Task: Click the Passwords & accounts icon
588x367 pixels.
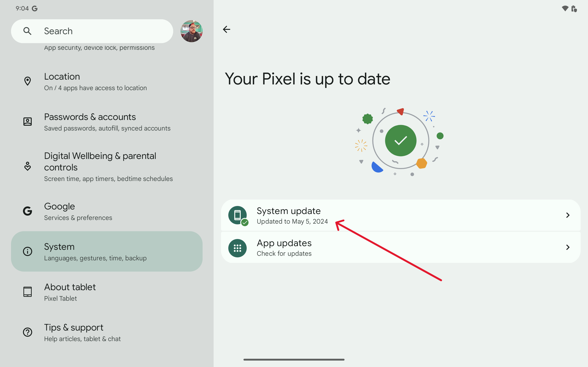Action: (x=28, y=122)
